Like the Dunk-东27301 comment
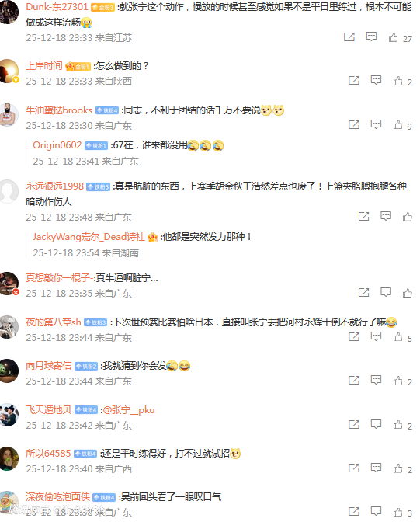This screenshot has width=420, height=522. tap(393, 37)
